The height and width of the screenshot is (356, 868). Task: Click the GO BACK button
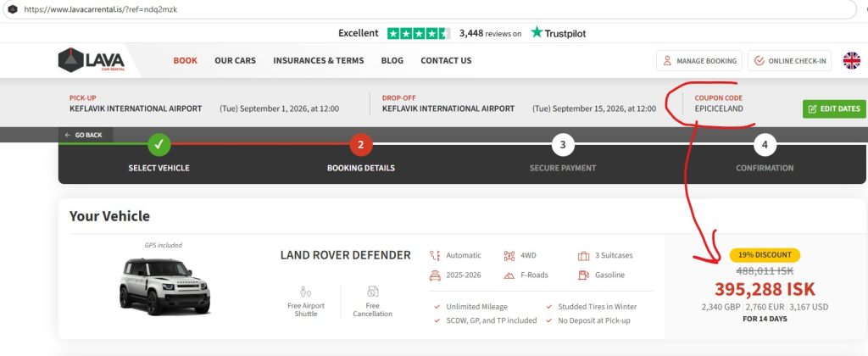(84, 135)
